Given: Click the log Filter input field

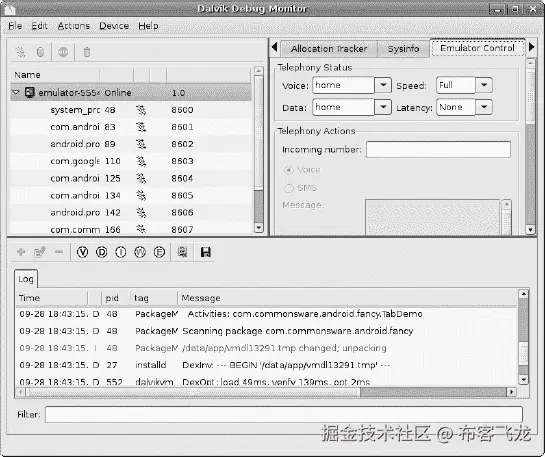Looking at the screenshot, I should pos(284,415).
